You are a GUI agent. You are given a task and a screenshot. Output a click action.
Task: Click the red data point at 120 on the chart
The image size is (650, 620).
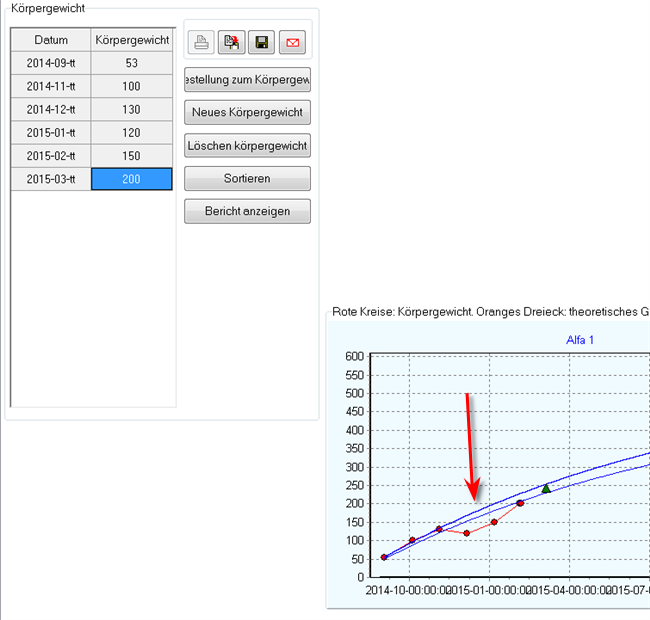click(467, 533)
